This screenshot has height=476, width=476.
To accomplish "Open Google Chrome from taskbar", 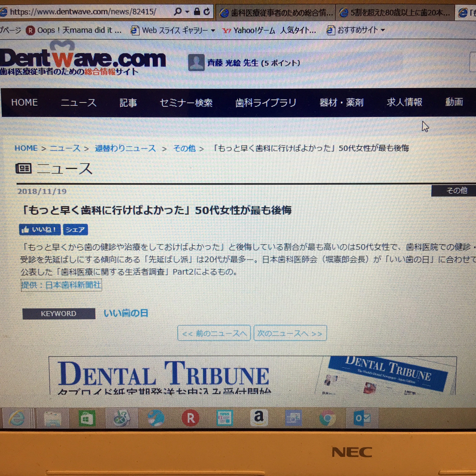I will click(x=327, y=418).
